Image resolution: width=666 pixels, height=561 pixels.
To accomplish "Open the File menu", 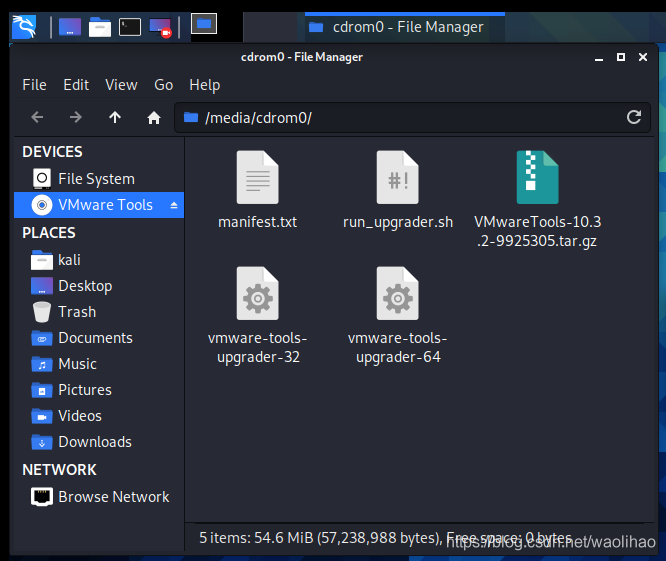I will pos(34,85).
